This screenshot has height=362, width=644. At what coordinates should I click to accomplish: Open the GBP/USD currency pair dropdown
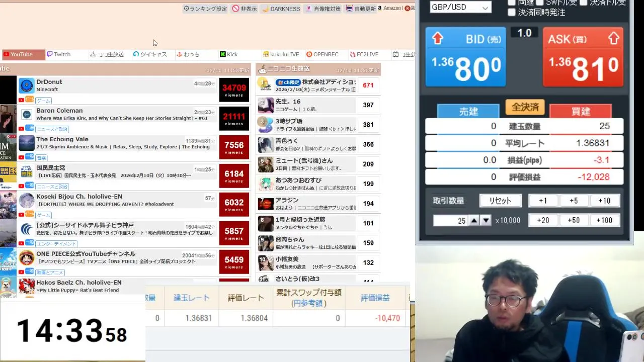(460, 7)
